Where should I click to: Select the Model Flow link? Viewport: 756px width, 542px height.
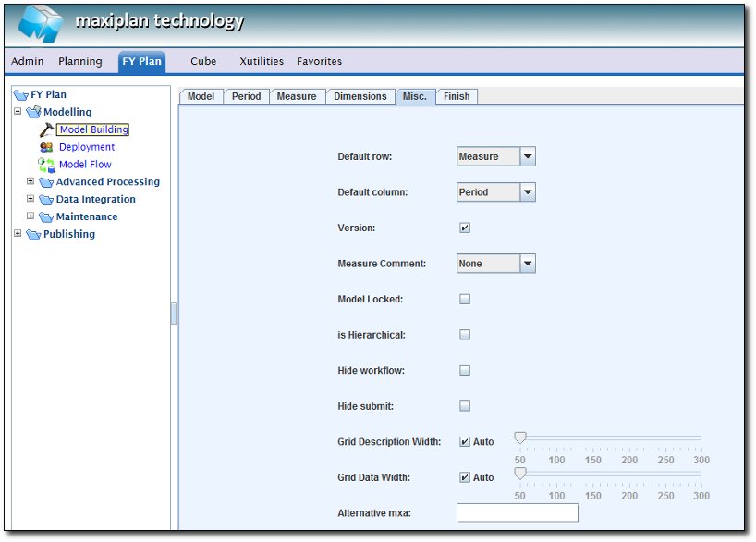coord(85,165)
